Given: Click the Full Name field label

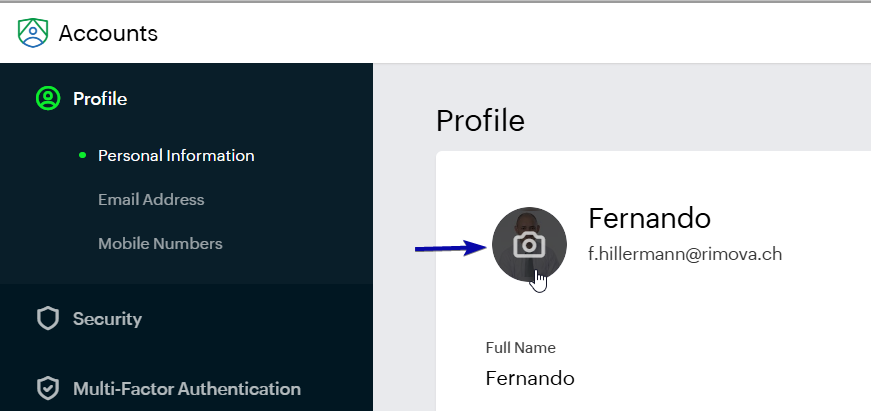Looking at the screenshot, I should coord(520,348).
